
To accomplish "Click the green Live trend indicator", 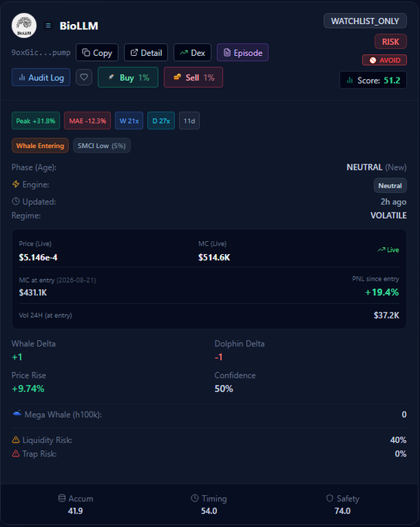I will (388, 250).
